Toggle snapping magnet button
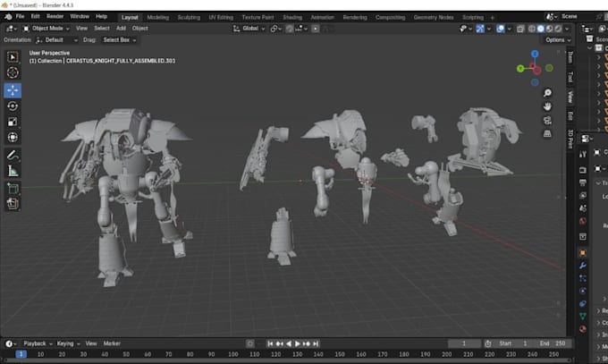Image resolution: width=608 pixels, height=364 pixels. coord(290,29)
